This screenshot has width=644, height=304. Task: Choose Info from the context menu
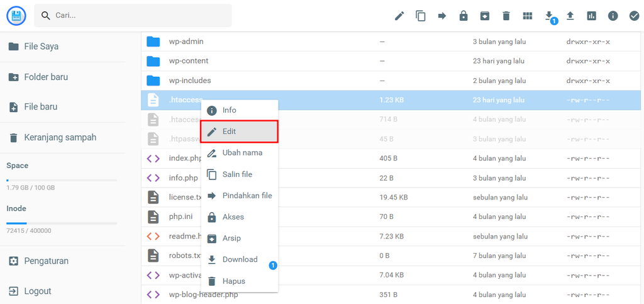(x=240, y=110)
